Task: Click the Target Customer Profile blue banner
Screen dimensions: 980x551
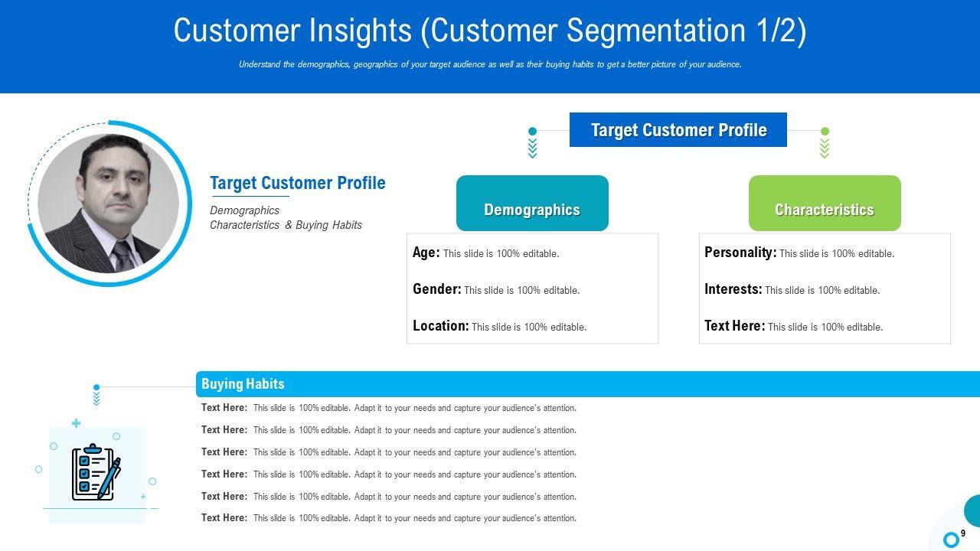Action: (x=678, y=130)
